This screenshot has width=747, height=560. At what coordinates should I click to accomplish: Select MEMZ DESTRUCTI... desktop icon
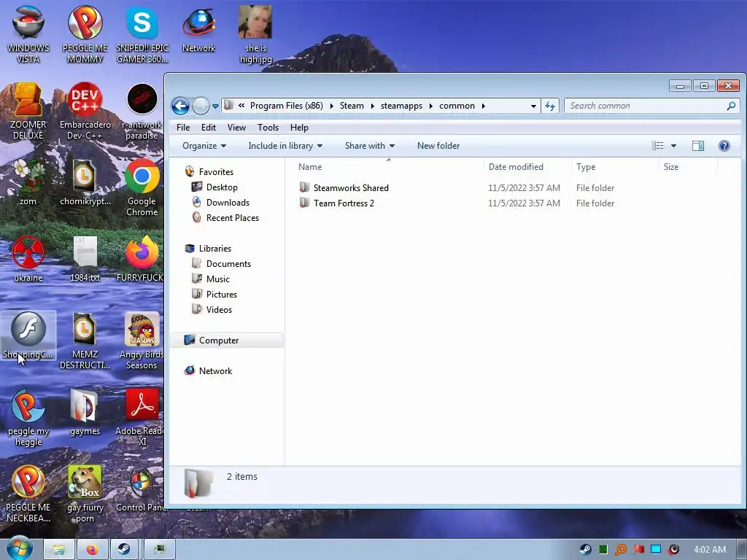(x=85, y=341)
